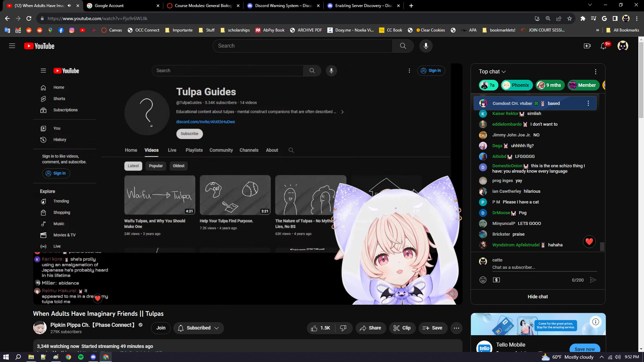Open Windows Start menu
The width and height of the screenshot is (644, 362).
tap(6, 357)
